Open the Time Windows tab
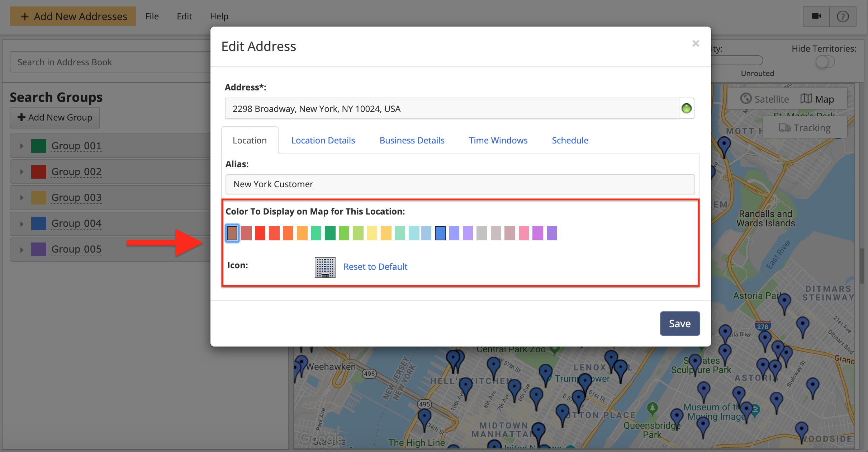This screenshot has height=452, width=868. tap(498, 140)
